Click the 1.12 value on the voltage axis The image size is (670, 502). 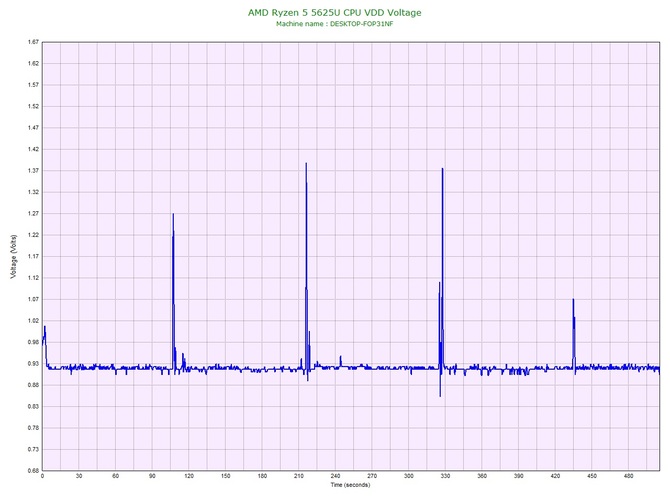click(x=33, y=278)
